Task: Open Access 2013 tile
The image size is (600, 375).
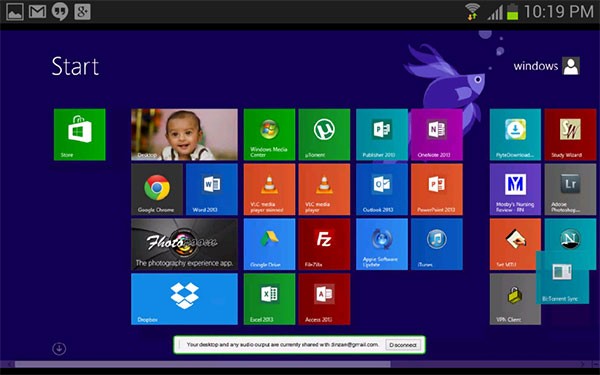Action: click(324, 299)
